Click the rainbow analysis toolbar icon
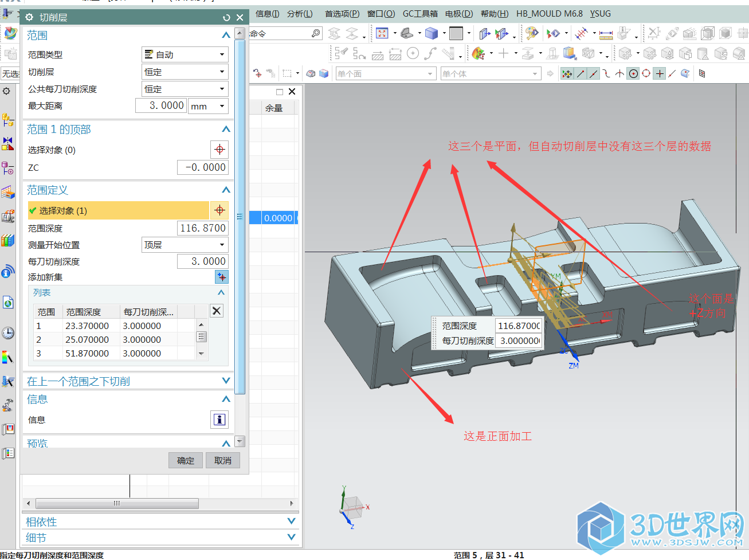This screenshot has width=749, height=560. tap(478, 53)
